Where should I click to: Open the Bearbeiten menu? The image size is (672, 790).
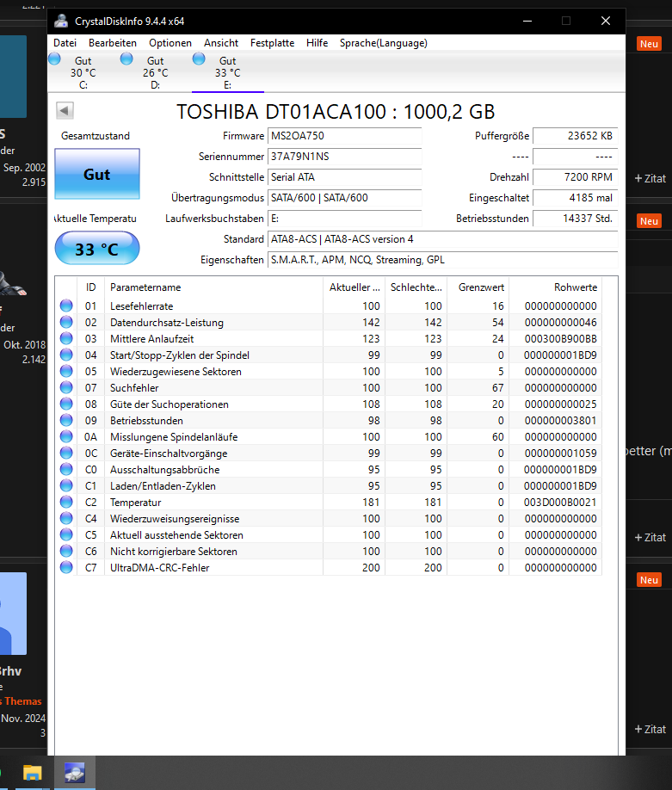click(x=113, y=43)
